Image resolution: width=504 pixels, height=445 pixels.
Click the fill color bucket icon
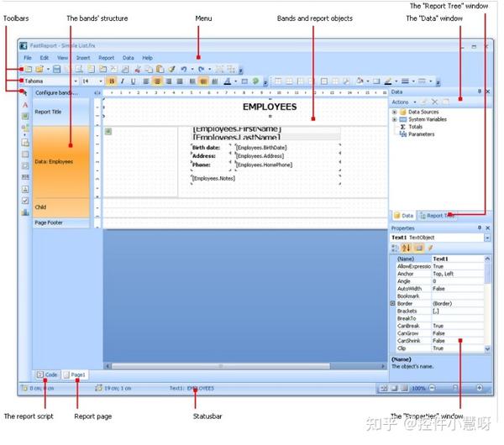click(360, 81)
